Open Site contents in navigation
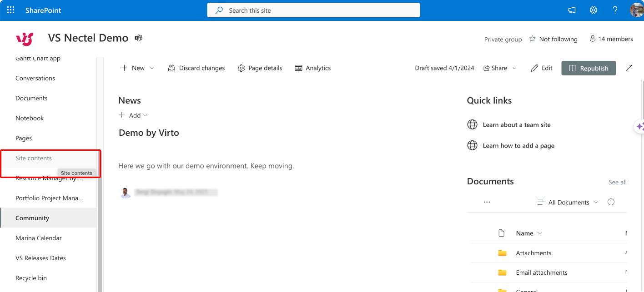644x292 pixels. [x=34, y=158]
